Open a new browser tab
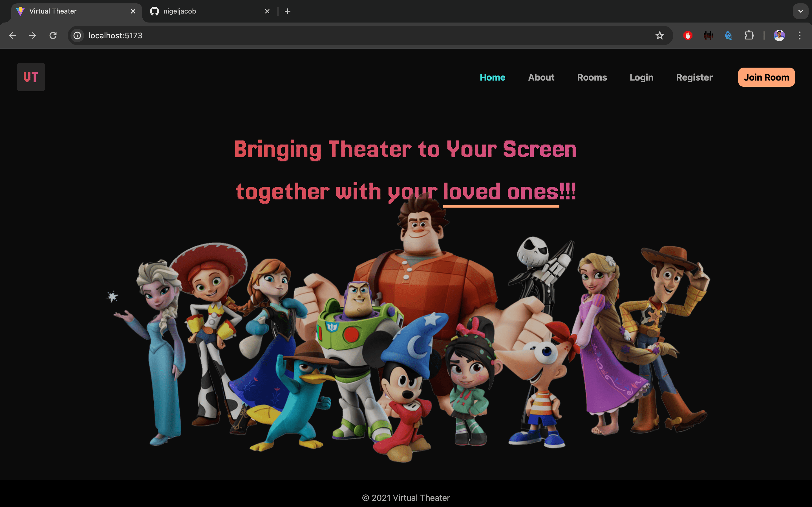812x507 pixels. tap(287, 11)
